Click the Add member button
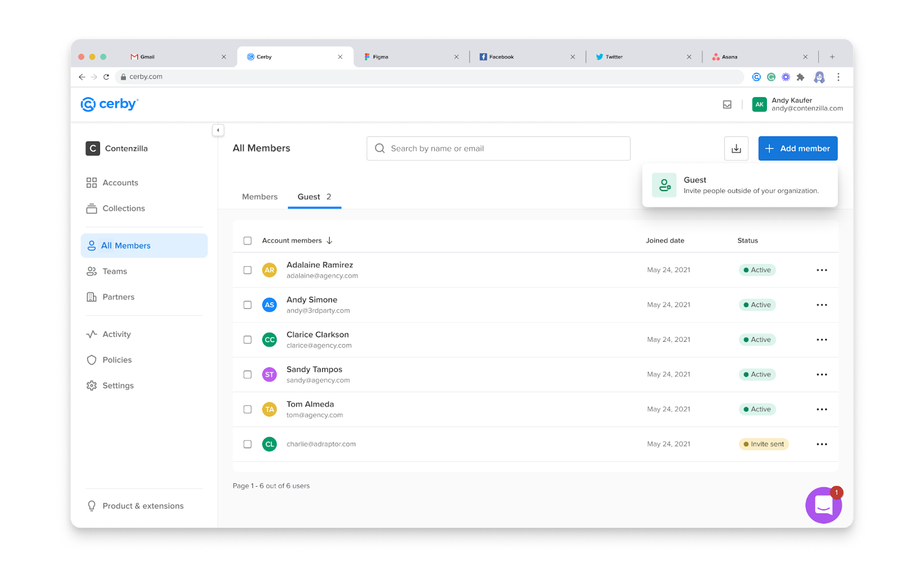 click(x=798, y=148)
